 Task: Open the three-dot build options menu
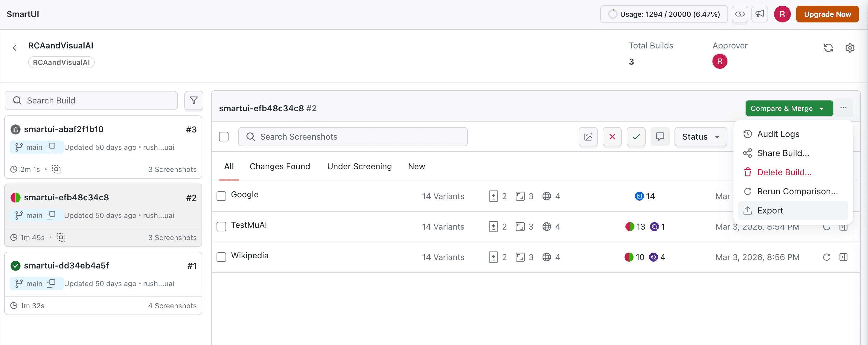pos(844,107)
